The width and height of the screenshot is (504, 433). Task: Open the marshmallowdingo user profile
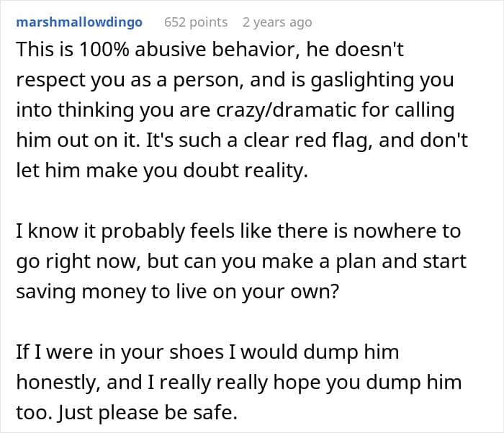click(x=79, y=22)
